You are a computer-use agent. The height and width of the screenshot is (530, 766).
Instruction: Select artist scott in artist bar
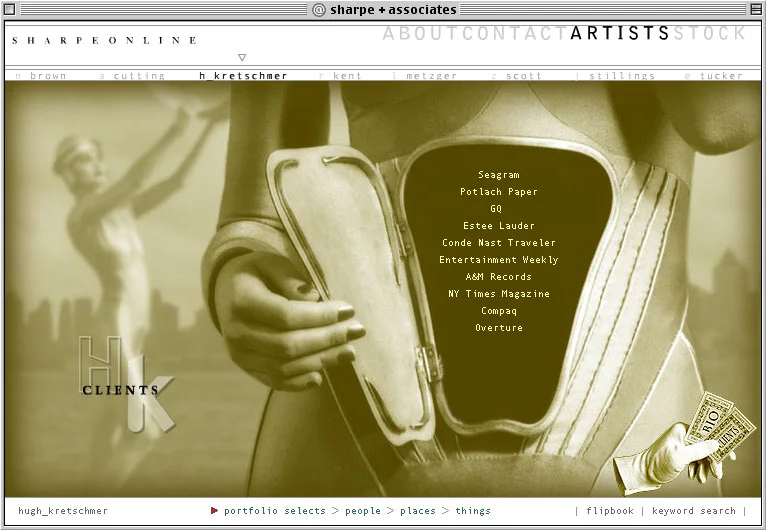pyautogui.click(x=517, y=76)
